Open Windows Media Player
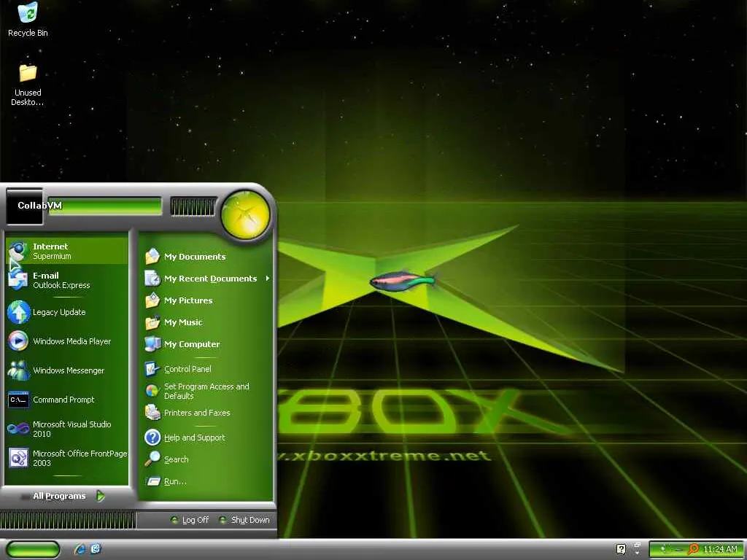The image size is (747, 560). pyautogui.click(x=67, y=341)
